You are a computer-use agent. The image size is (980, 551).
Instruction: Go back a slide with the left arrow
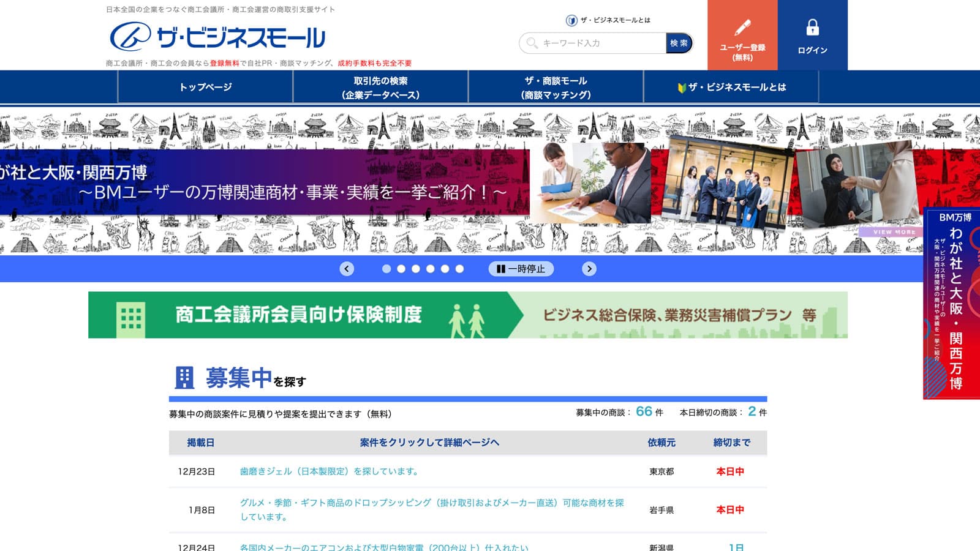pos(347,269)
